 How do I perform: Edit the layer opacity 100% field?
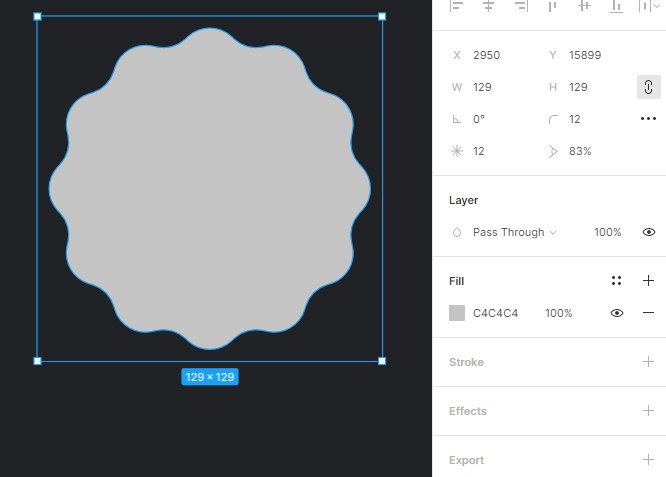[x=607, y=232]
